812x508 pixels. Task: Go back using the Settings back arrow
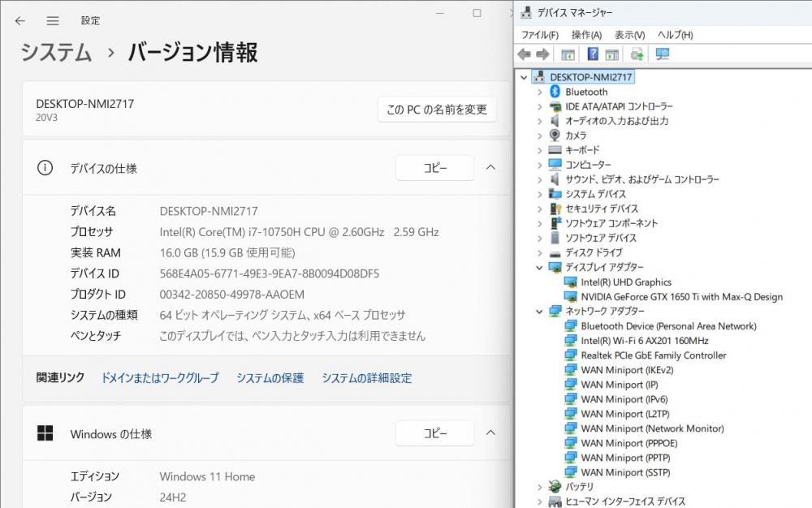20,20
